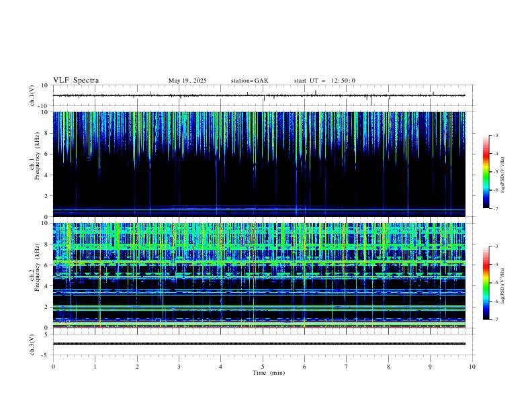
Task: Click the ch.2 colorbar "log(PSD)(V²/Hz)" label
Action: [x=502, y=285]
